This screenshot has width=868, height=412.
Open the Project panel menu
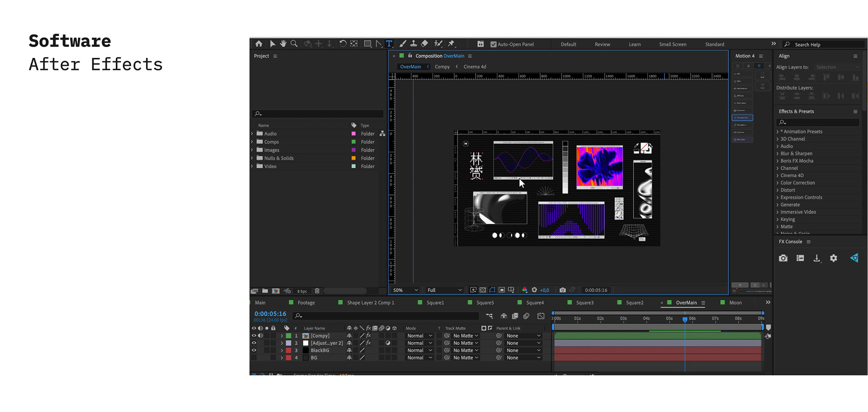coord(275,56)
